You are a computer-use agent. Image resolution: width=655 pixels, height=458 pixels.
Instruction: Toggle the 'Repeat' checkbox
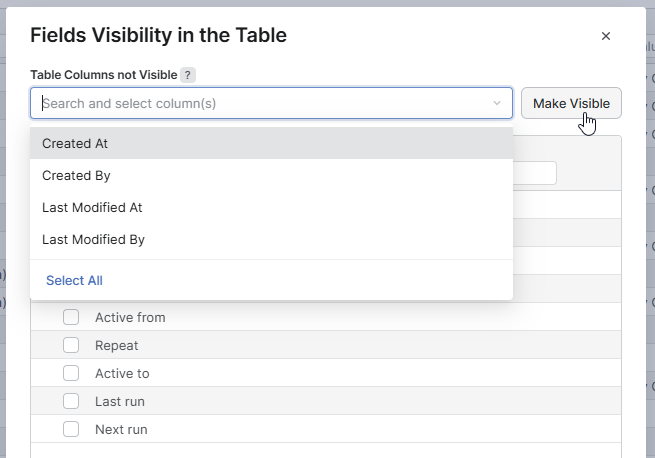[71, 345]
